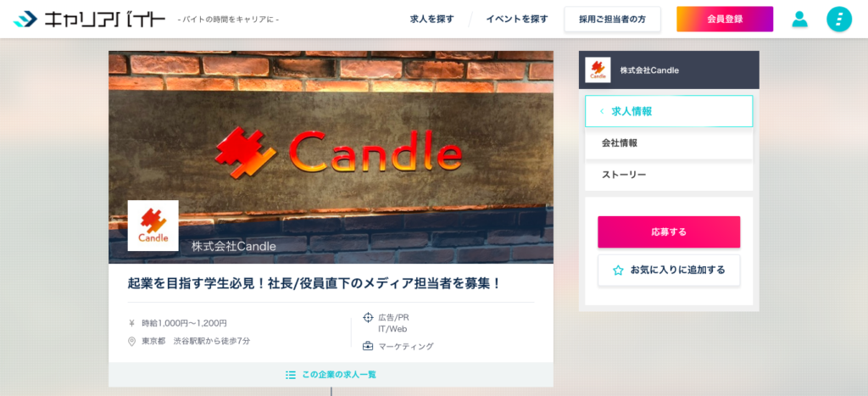Click the 採用ご担当者の方 button
868x396 pixels.
(x=612, y=20)
